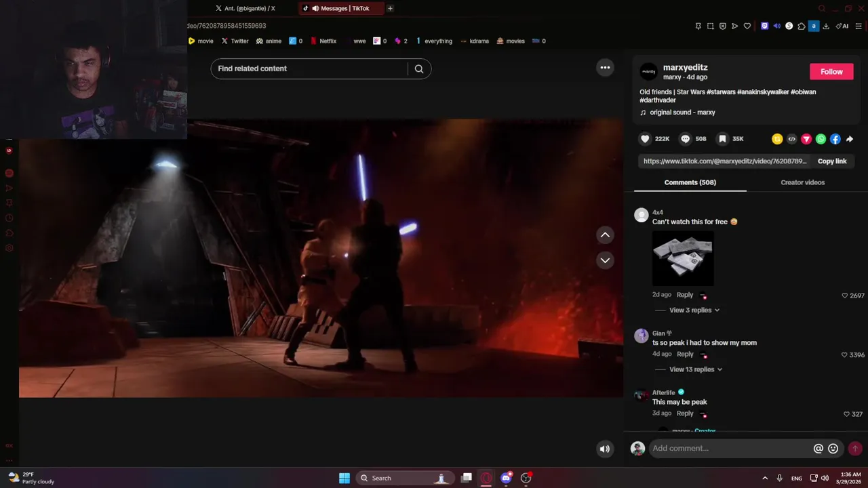868x488 pixels.
Task: Click the search magnifier in Find related content
Action: pyautogui.click(x=419, y=68)
